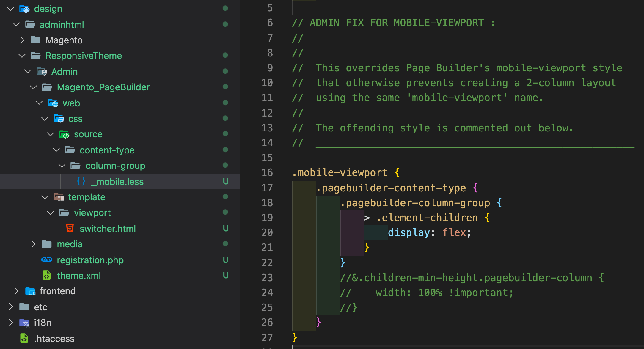Collapse the adminhtml folder chevron
This screenshot has width=644, height=349.
(16, 24)
